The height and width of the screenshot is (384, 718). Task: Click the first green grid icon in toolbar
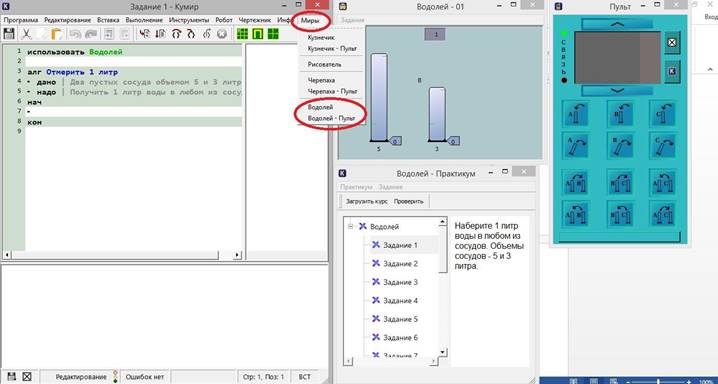(x=242, y=33)
